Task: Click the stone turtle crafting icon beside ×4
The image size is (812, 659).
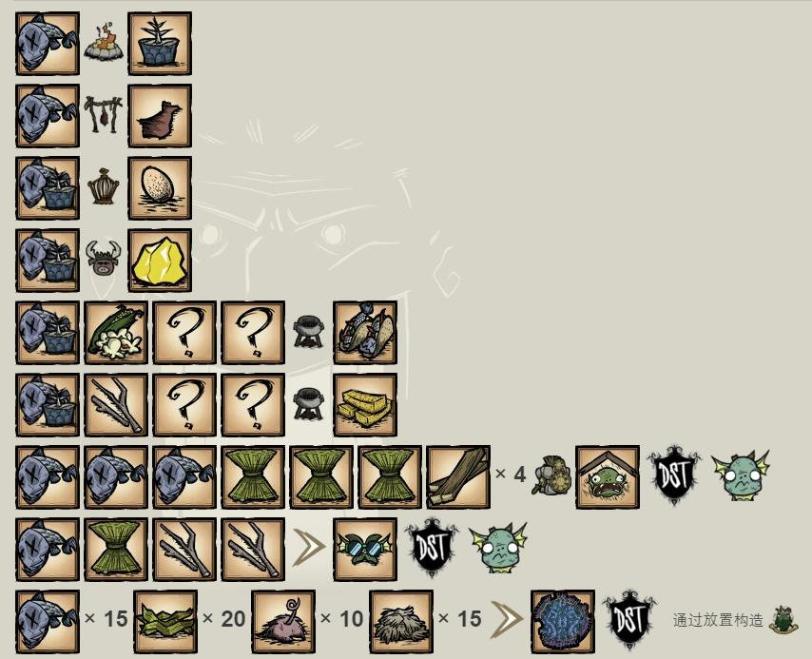Action: [551, 476]
